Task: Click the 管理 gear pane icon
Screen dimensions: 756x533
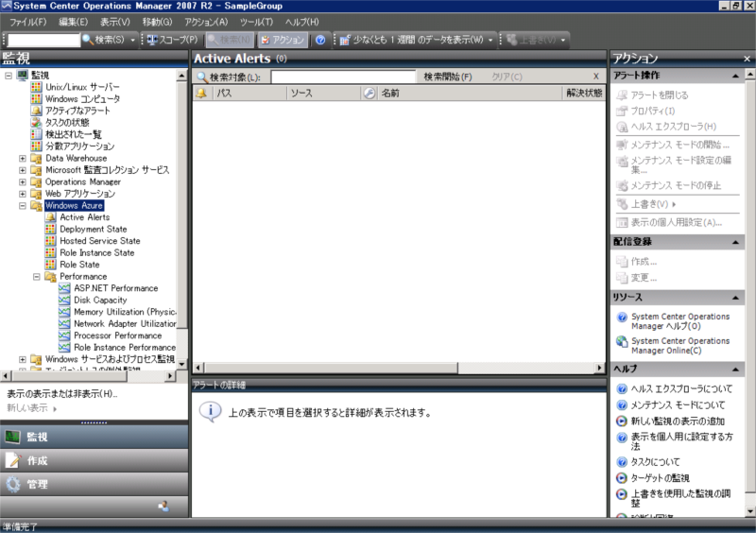Action: tap(12, 484)
